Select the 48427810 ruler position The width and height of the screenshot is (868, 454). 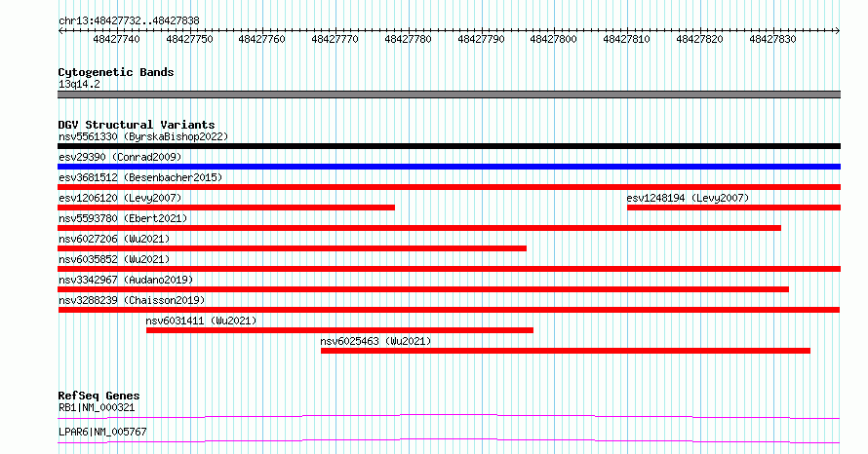tap(627, 39)
